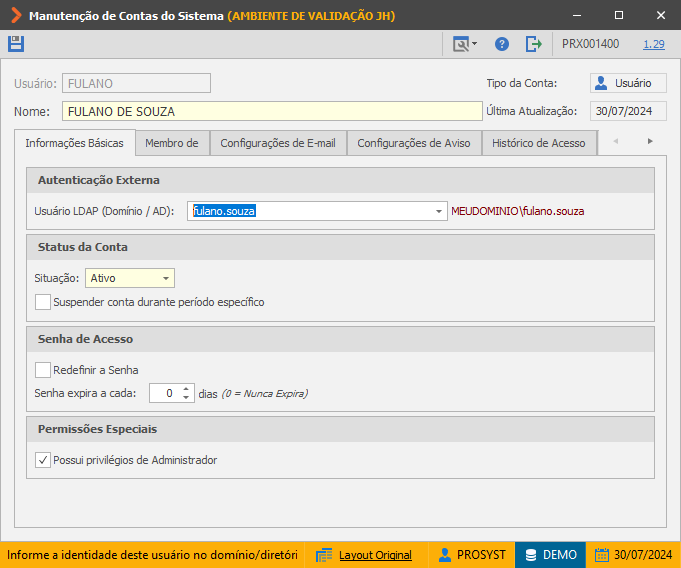Click the Nome field FULANO DE SOUZA
Image resolution: width=681 pixels, height=568 pixels.
coord(272,111)
